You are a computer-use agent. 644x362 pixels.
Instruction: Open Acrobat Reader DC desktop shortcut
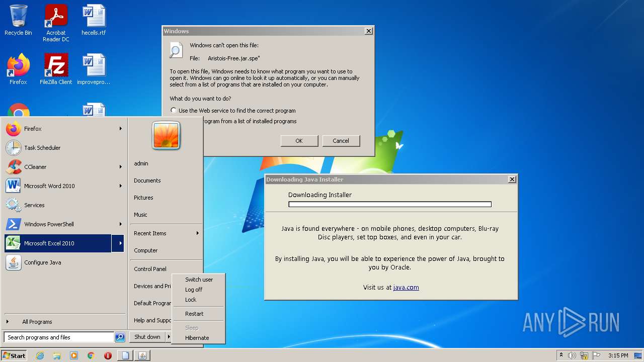click(56, 23)
